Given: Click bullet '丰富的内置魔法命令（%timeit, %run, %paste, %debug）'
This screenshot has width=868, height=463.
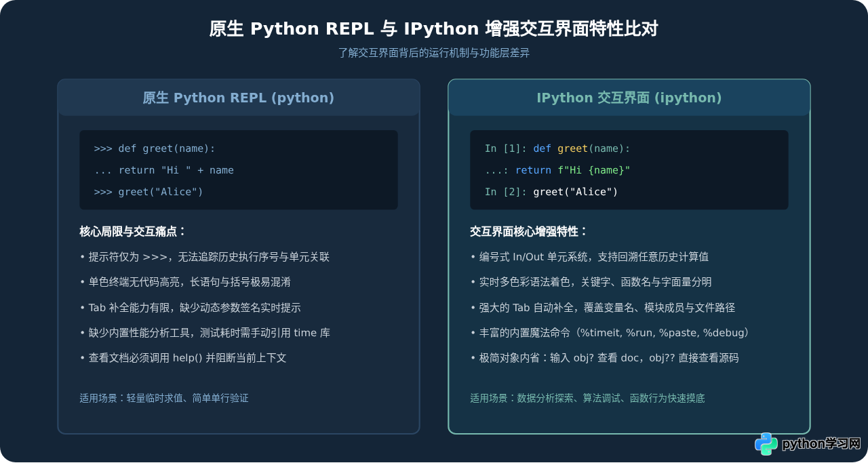Looking at the screenshot, I should click(611, 333).
